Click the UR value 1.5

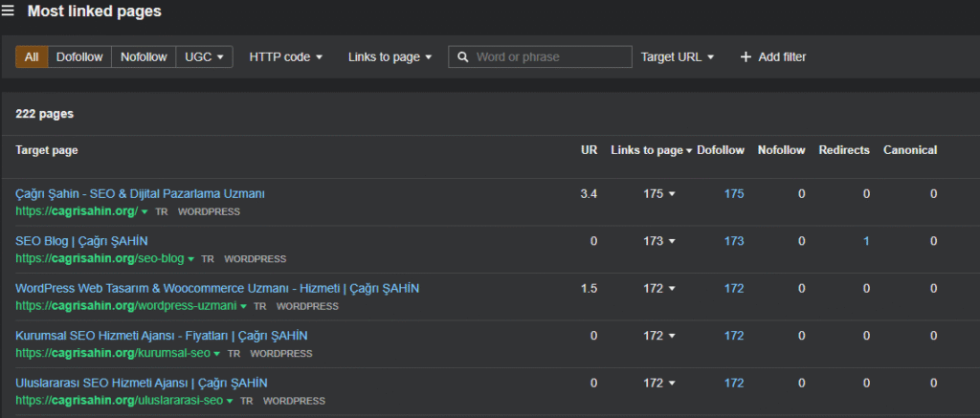click(x=589, y=289)
